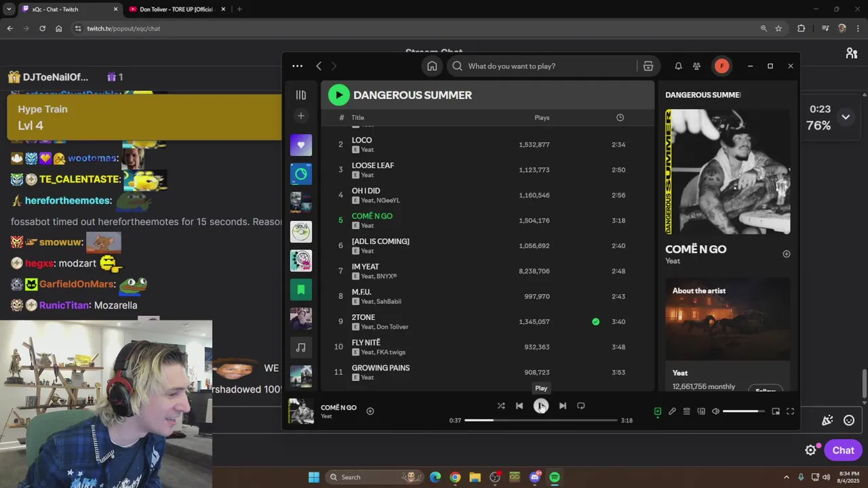
Task: Open artist link FKA twigs
Action: (x=391, y=352)
